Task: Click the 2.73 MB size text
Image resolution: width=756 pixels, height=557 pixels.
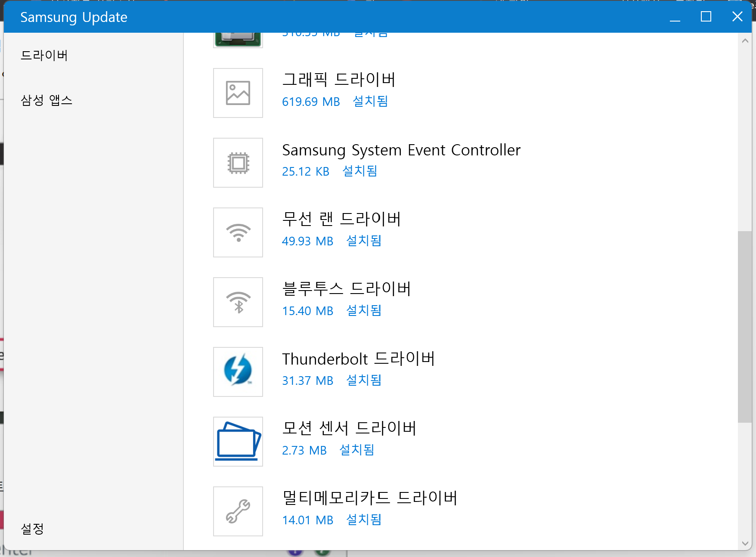Action: coord(304,450)
